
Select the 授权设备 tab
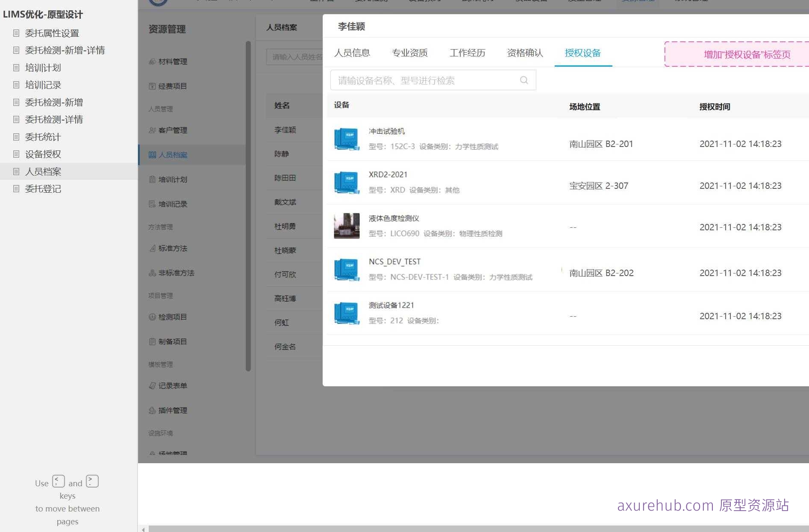(583, 53)
